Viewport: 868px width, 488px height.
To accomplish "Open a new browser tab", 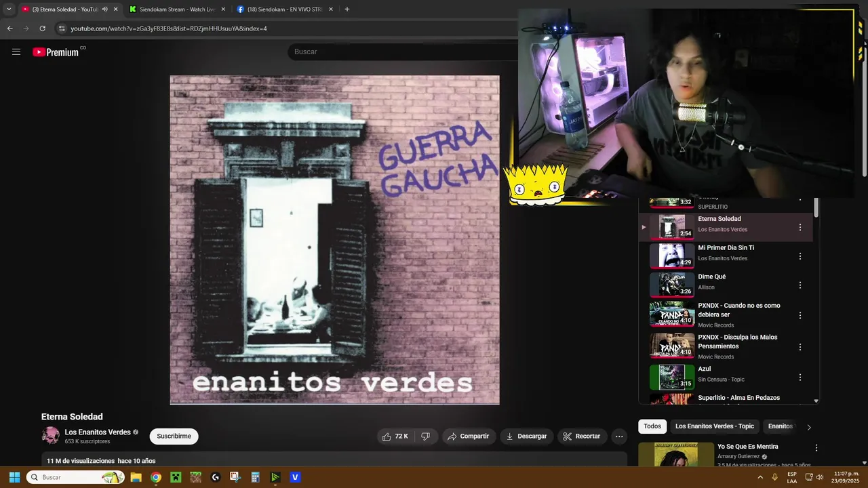I will click(x=347, y=9).
